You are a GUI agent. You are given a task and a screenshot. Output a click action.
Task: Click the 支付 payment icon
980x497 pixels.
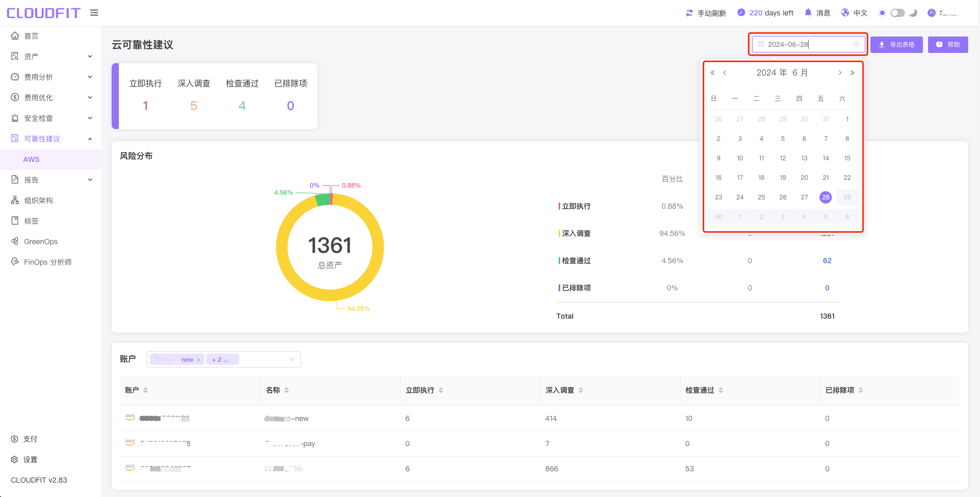pos(14,439)
